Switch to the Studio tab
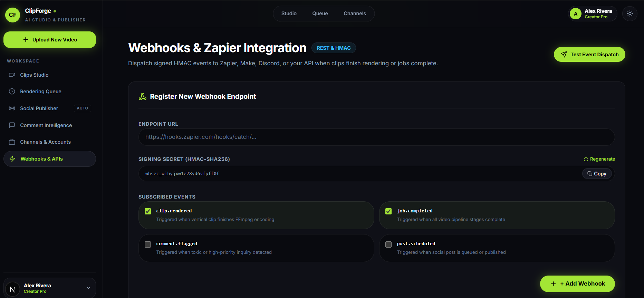 coord(289,13)
